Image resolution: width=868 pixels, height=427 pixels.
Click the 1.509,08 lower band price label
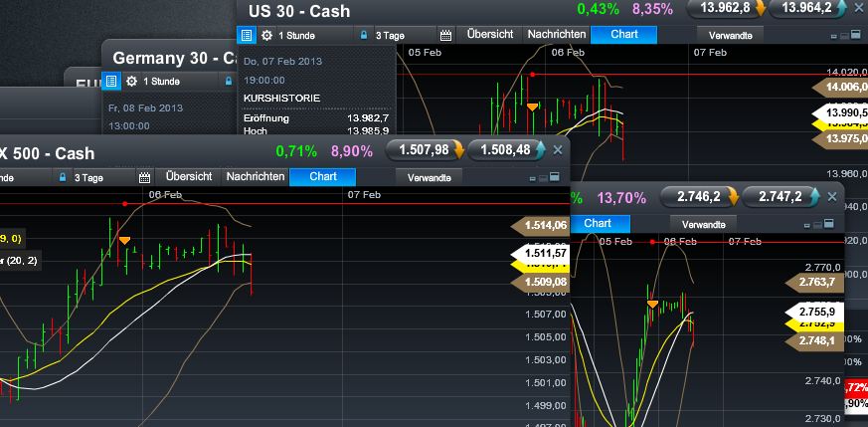540,282
